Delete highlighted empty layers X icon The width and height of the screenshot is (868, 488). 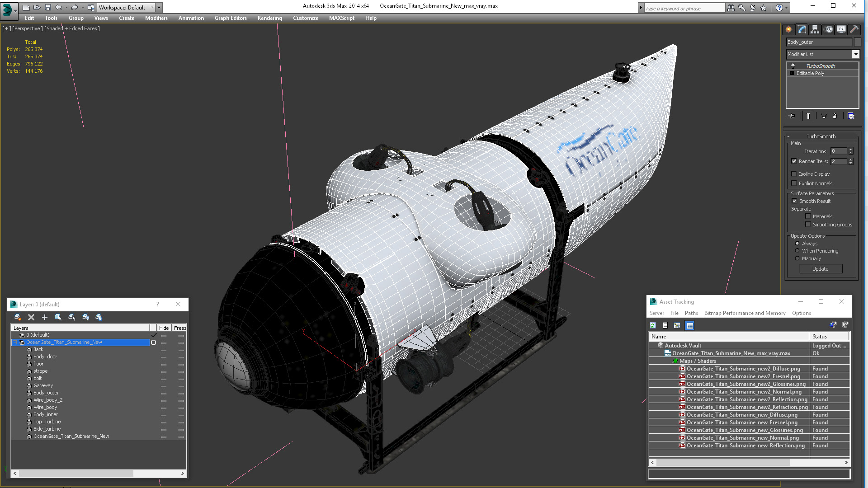tap(31, 317)
